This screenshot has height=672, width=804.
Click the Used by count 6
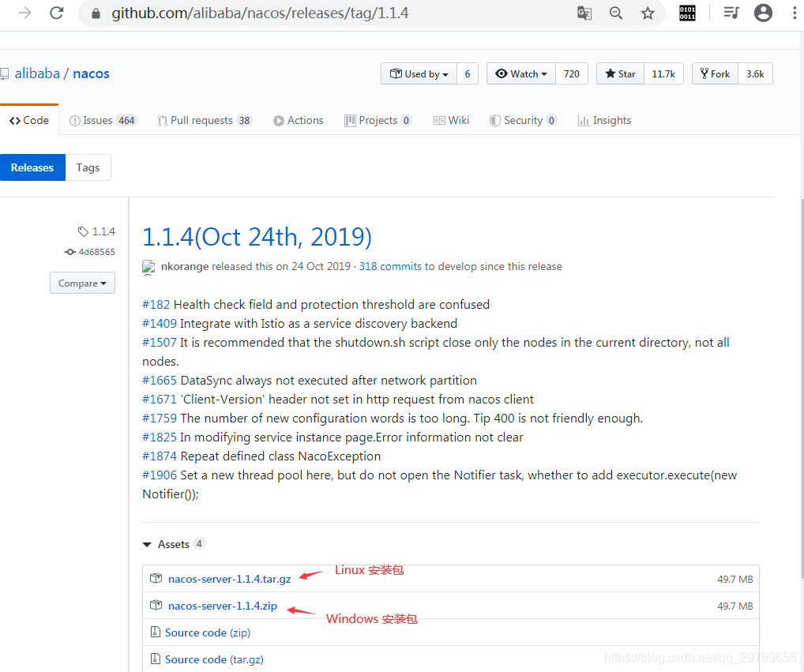pyautogui.click(x=468, y=73)
